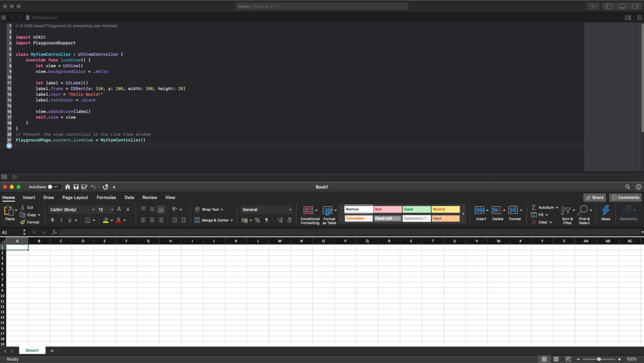This screenshot has width=644, height=363.
Task: Open the Borders dropdown arrow
Action: click(94, 220)
